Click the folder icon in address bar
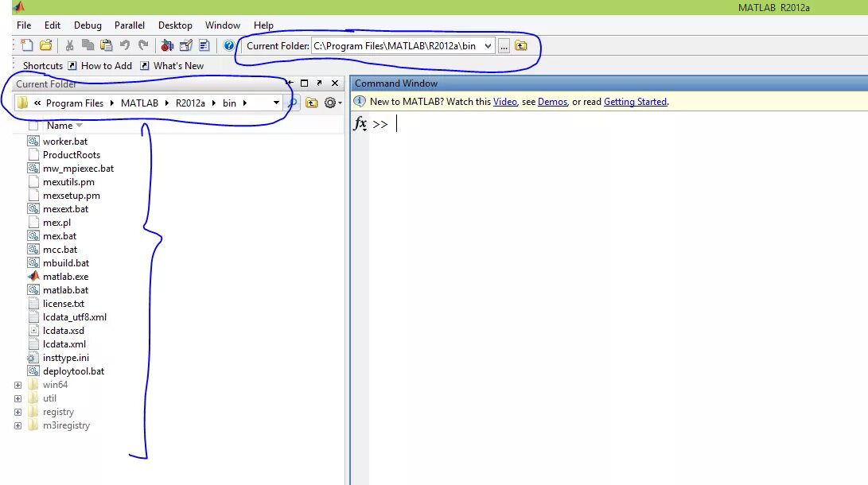Screen dimensions: 868x485 23,103
